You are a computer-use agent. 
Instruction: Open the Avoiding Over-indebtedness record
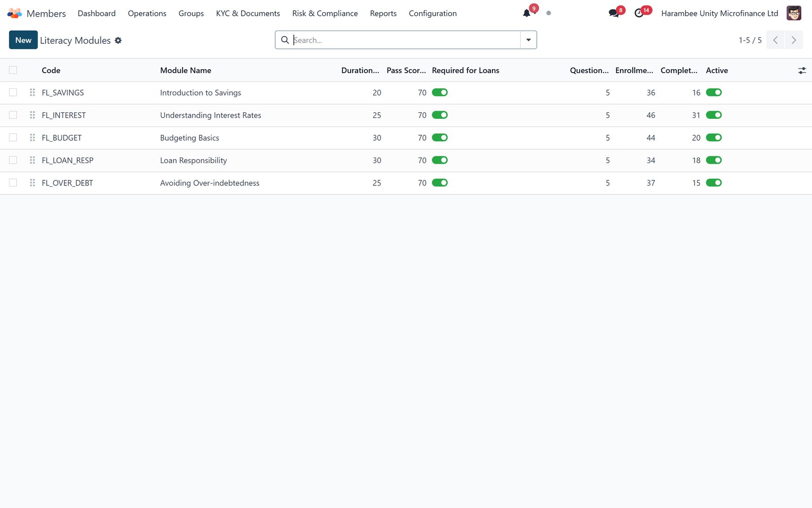pos(210,183)
